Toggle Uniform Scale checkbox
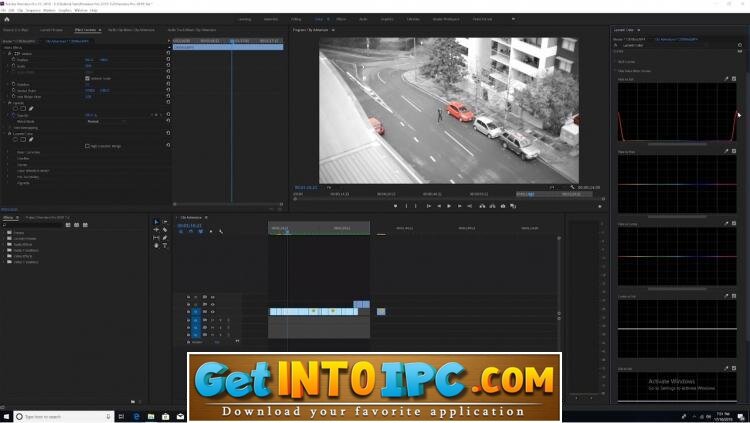This screenshot has height=423, width=750. (x=87, y=78)
